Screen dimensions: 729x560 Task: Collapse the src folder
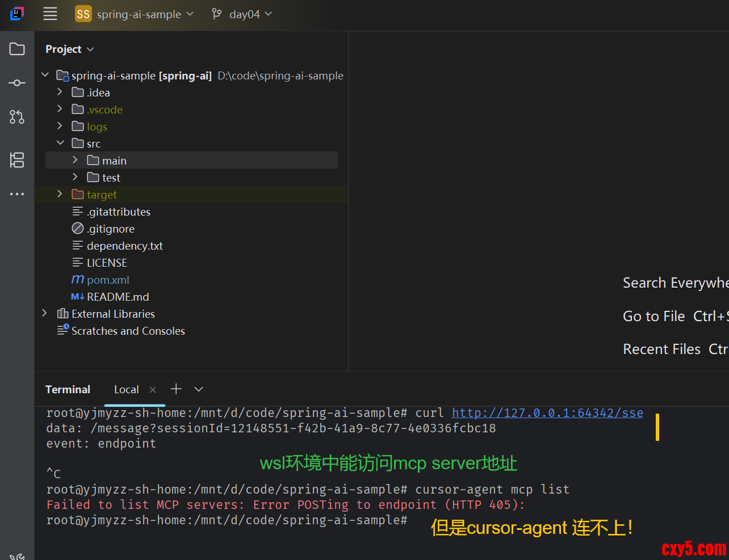point(60,144)
